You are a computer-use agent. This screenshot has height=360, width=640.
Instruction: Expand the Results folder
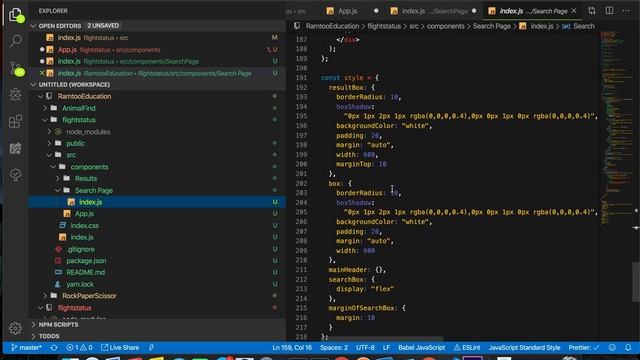tap(58, 179)
